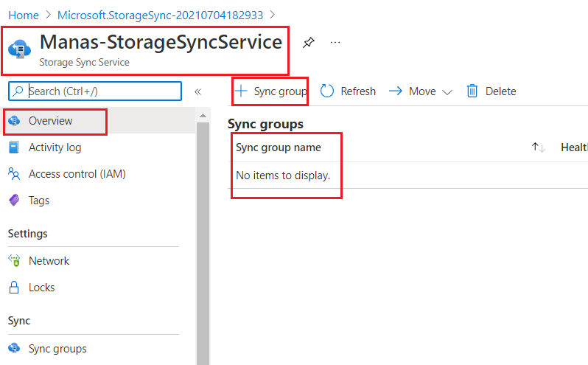Image resolution: width=588 pixels, height=365 pixels.
Task: Click the Network settings icon
Action: [14, 261]
